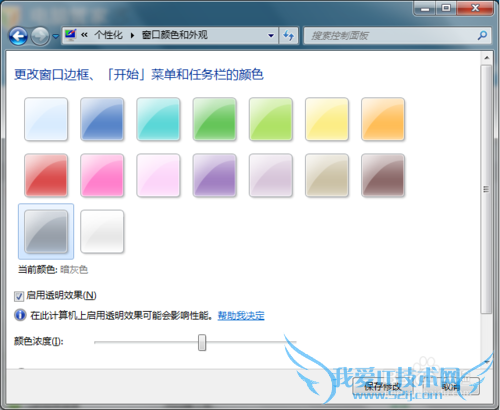The width and height of the screenshot is (500, 410).
Task: Close the window with the X button
Action: click(x=475, y=8)
